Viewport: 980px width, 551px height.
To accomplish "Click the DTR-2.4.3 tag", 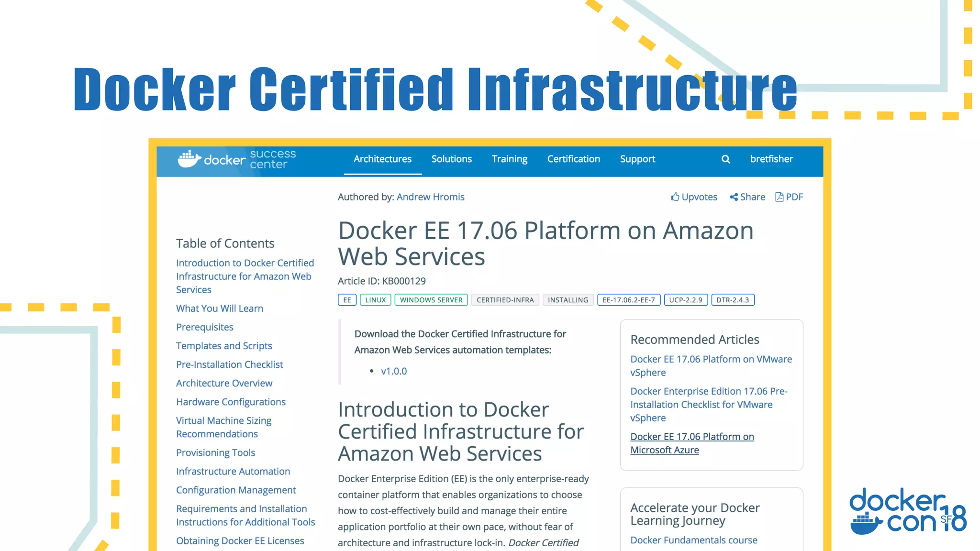I will point(733,300).
